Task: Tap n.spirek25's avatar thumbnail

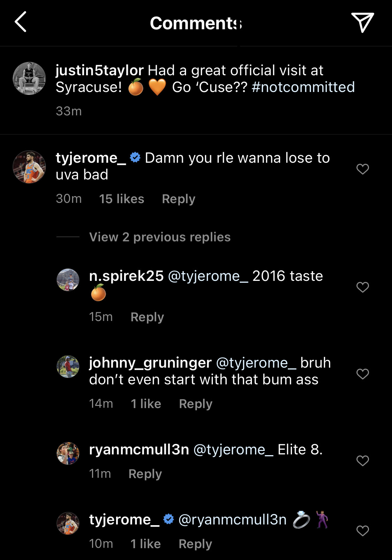Action: click(x=68, y=280)
